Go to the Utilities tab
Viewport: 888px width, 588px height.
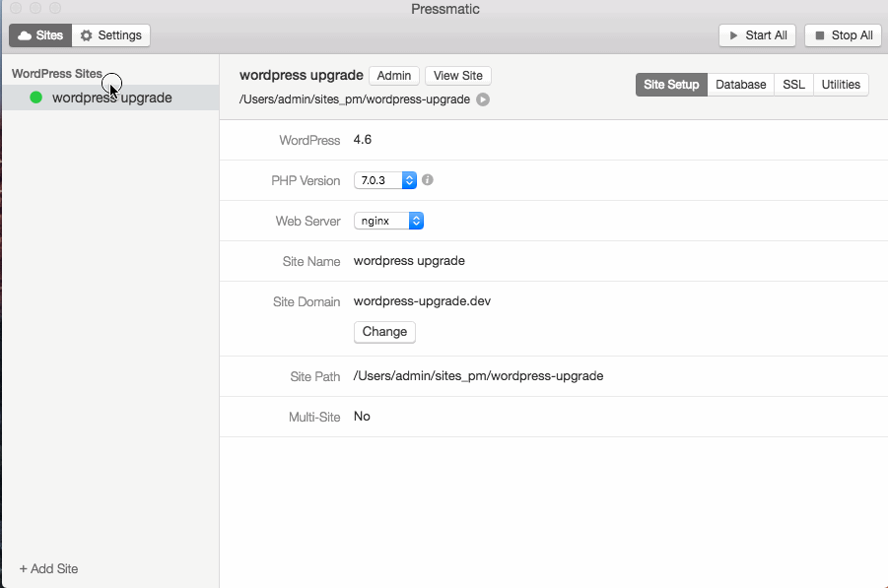pos(841,85)
